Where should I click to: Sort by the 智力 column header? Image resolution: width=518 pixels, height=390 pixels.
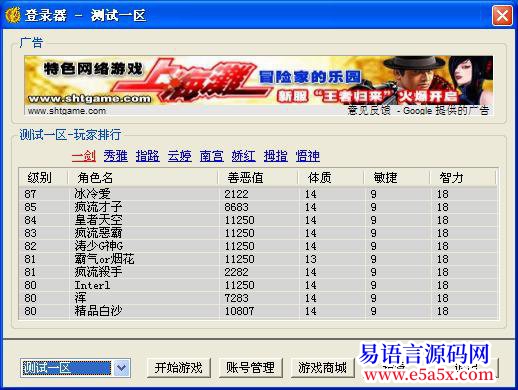tap(463, 177)
